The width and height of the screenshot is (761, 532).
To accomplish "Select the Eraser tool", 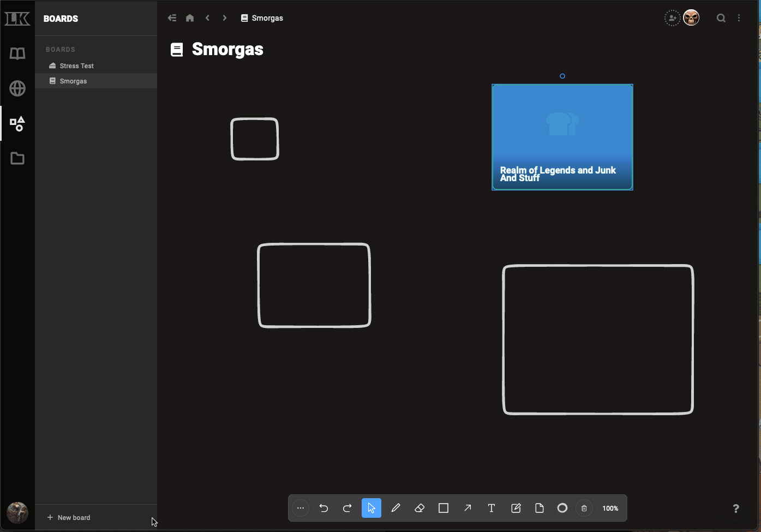I will click(x=420, y=508).
